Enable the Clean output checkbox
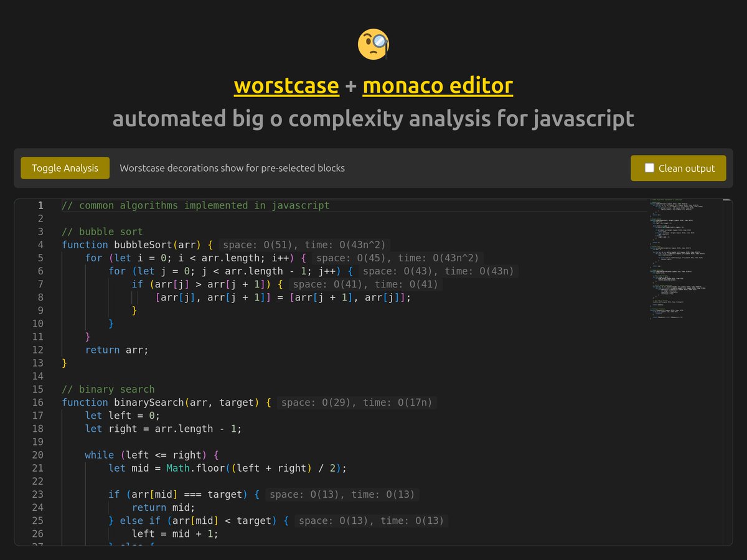747x560 pixels. click(x=649, y=168)
